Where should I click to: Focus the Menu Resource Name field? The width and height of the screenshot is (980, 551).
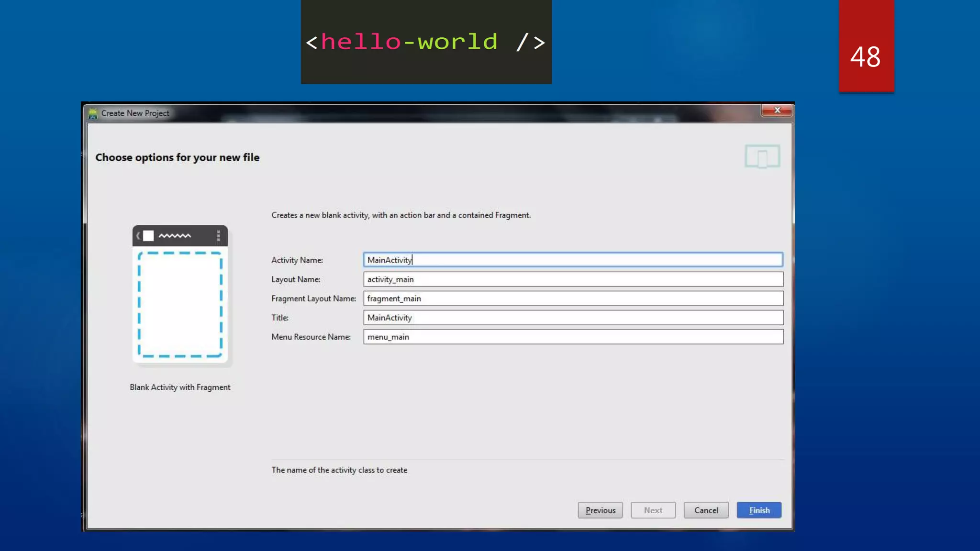coord(573,337)
